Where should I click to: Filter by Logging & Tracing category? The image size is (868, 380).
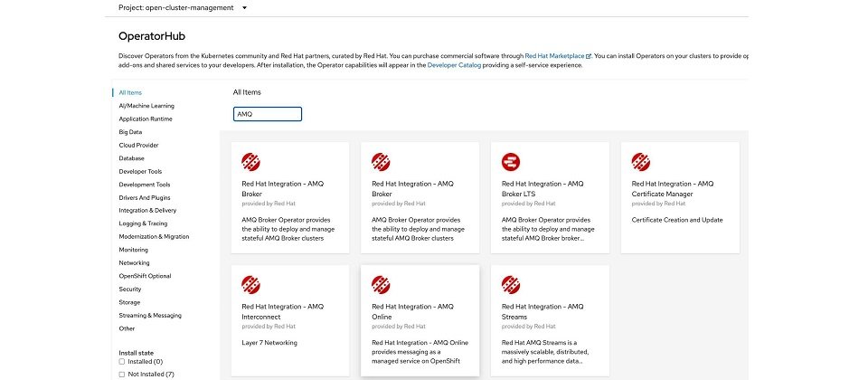coord(143,223)
